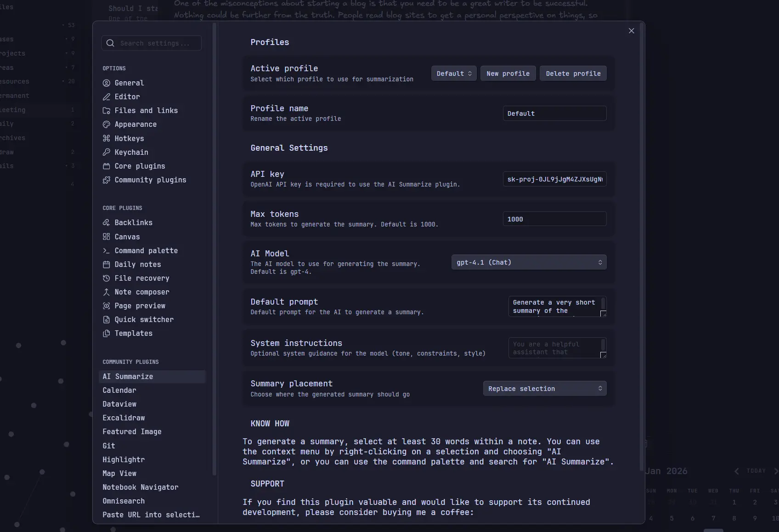
Task: Click the Community plugins puzzle icon
Action: pos(107,180)
